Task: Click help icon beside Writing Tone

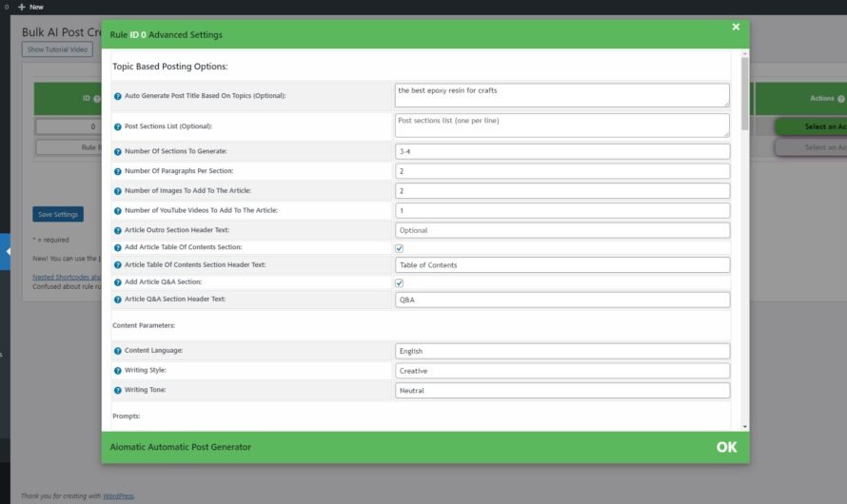Action: coord(117,390)
